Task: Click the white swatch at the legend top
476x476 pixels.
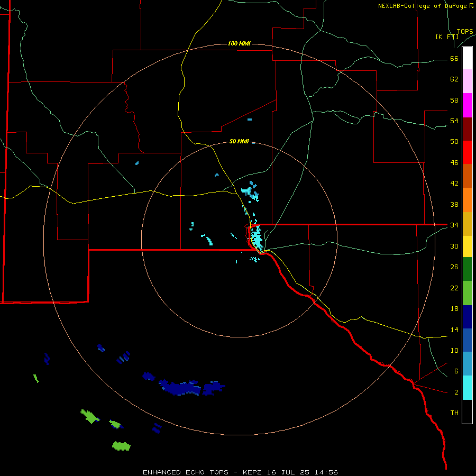Action: pyautogui.click(x=467, y=58)
